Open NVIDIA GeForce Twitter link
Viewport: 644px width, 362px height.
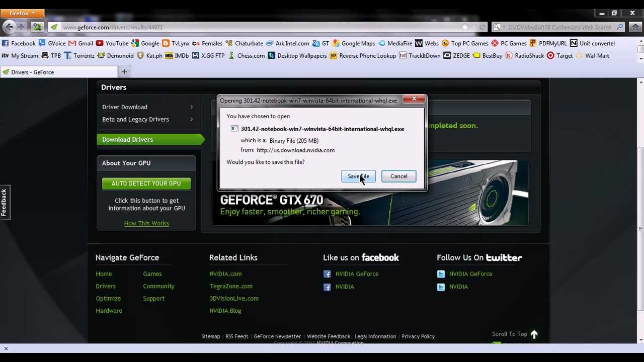tap(470, 274)
